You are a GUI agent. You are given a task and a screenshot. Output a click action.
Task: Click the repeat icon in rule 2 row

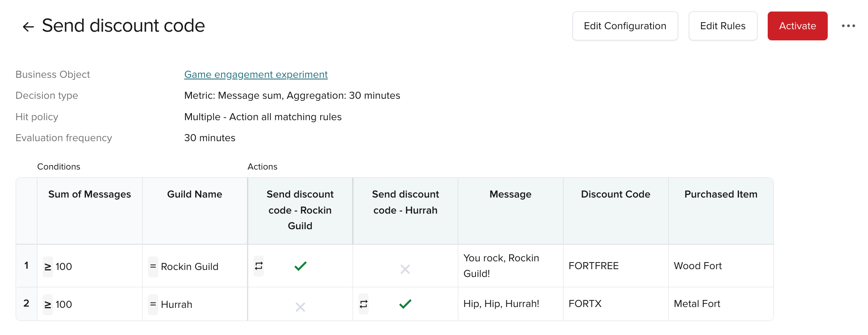coord(363,304)
